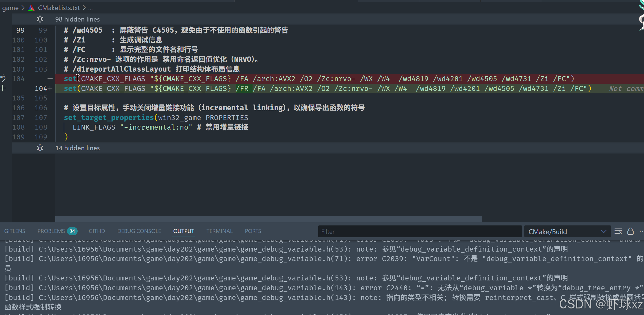The width and height of the screenshot is (644, 315).
Task: Click the editor horizontal scrollbar
Action: tap(268, 219)
